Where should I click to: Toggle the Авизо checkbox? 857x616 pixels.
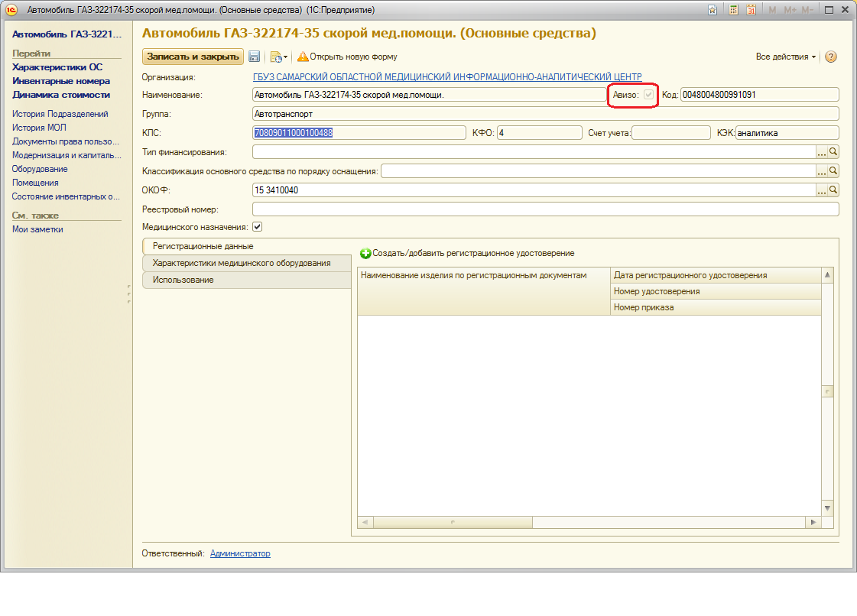pyautogui.click(x=649, y=95)
